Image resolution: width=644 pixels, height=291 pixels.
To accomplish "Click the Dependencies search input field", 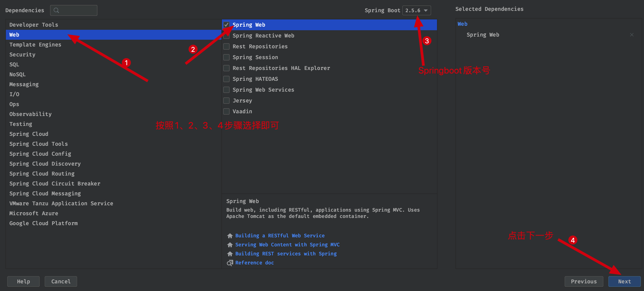I will [x=74, y=10].
